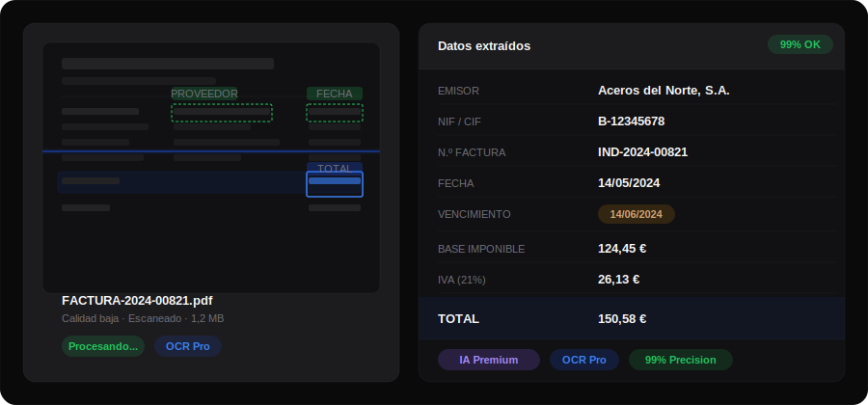
Task: Click the NIF / CIF field label
Action: tap(459, 121)
